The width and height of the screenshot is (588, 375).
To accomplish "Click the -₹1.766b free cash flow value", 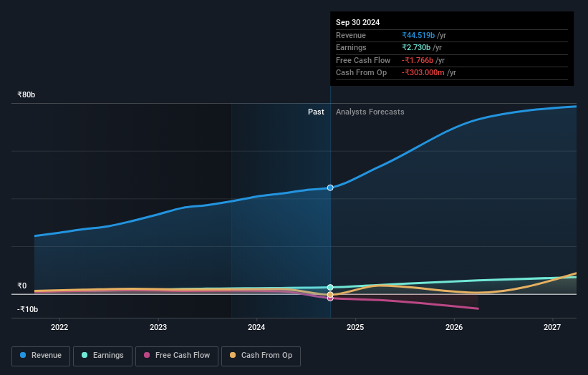I will click(418, 60).
